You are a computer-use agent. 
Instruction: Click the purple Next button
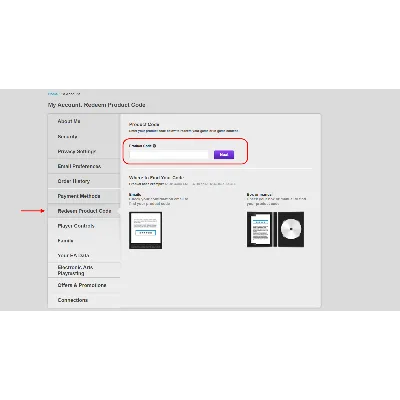224,155
